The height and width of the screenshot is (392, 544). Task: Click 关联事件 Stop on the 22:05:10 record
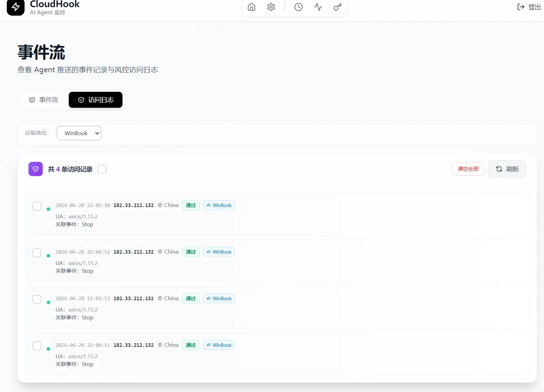coord(74,224)
